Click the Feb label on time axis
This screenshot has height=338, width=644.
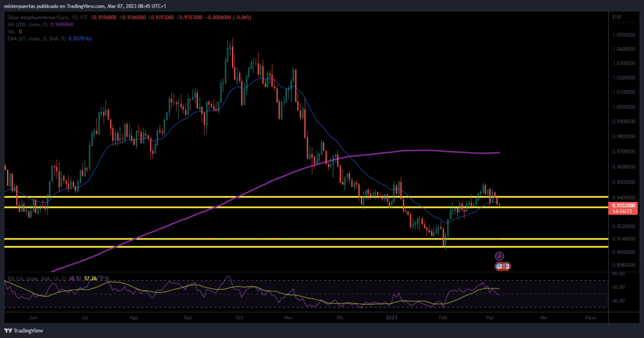point(442,318)
